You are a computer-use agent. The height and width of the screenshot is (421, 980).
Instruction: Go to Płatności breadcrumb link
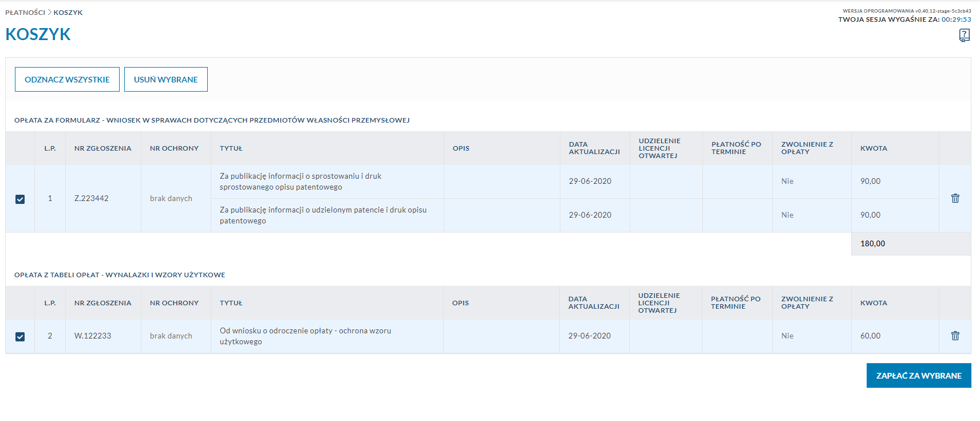click(25, 13)
